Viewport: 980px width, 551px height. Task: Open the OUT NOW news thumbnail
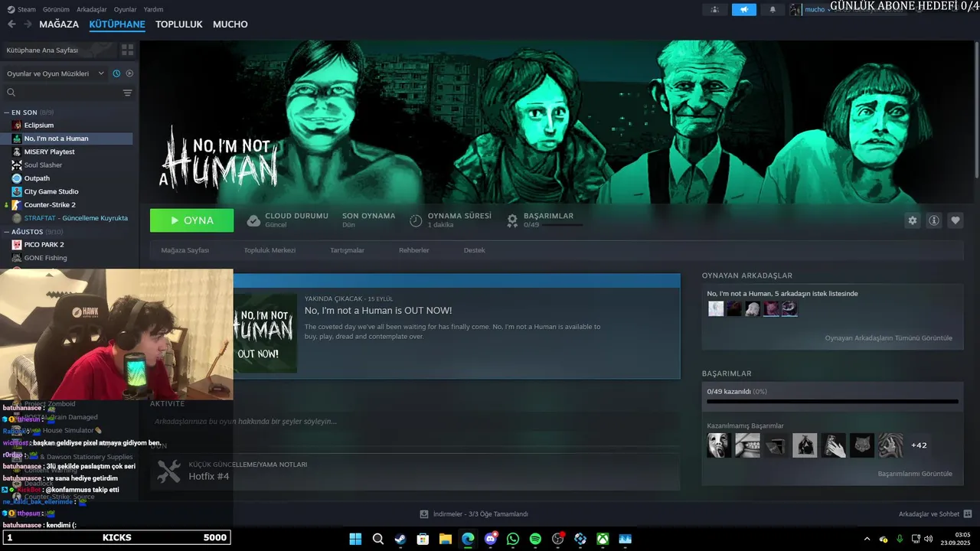point(265,334)
